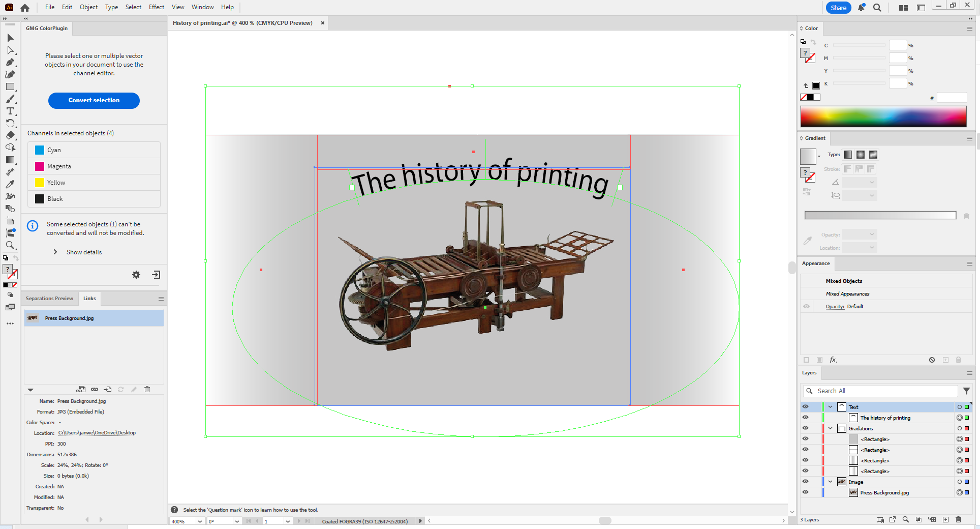
Task: Pick a color from the spectrum bar
Action: pyautogui.click(x=884, y=116)
